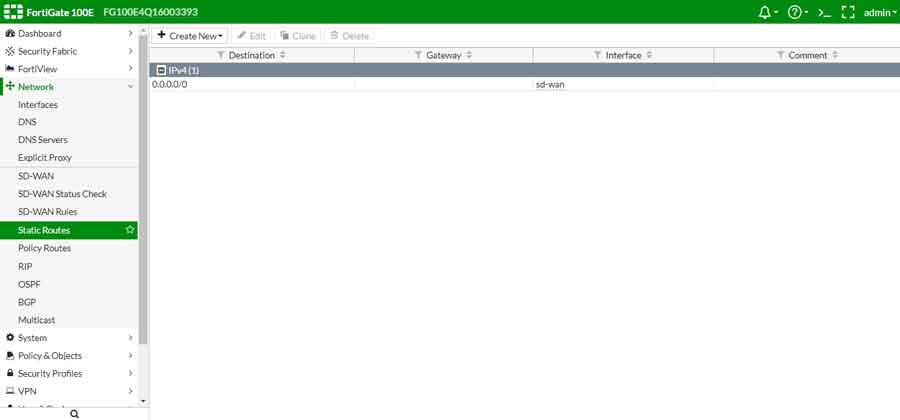Click the Dashboard gauge icon
Screen dimensions: 900x420
[10, 33]
